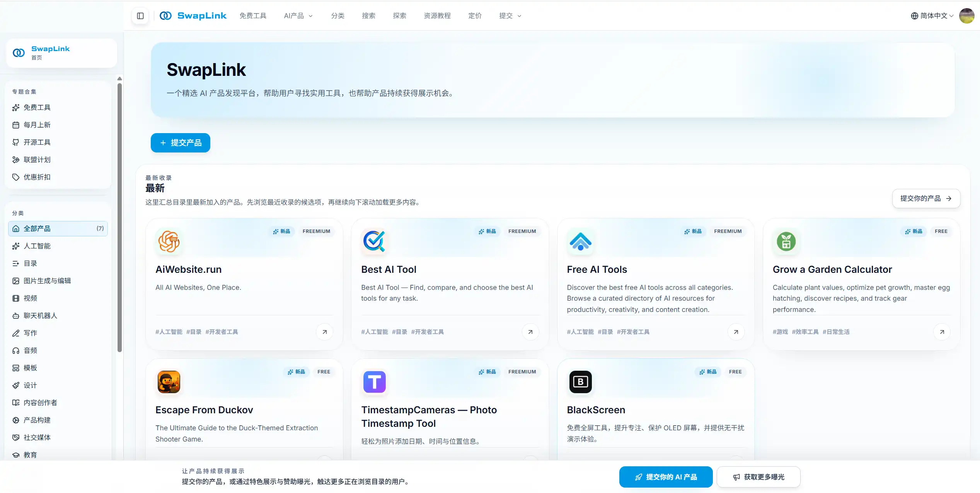
Task: Select 聊天机器人 category in sidebar
Action: [58, 316]
